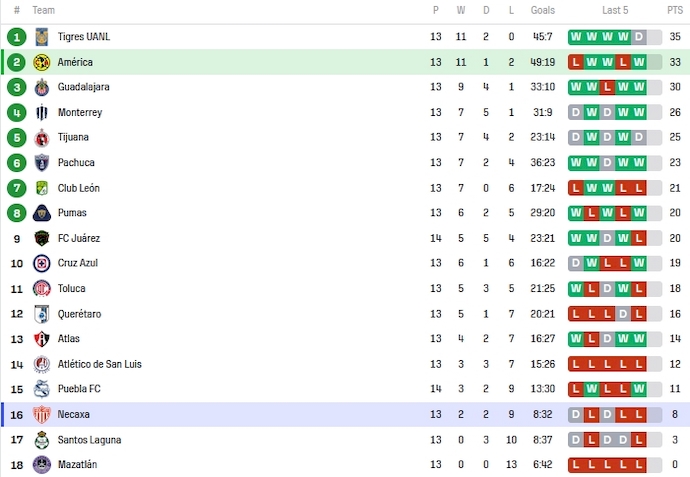Click the Last 5 column header
The width and height of the screenshot is (690, 477).
(615, 10)
